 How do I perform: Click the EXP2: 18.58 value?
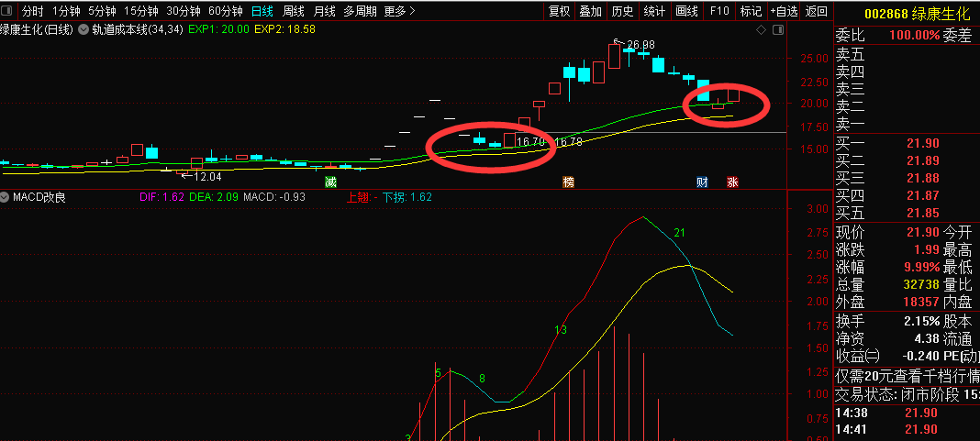[284, 29]
